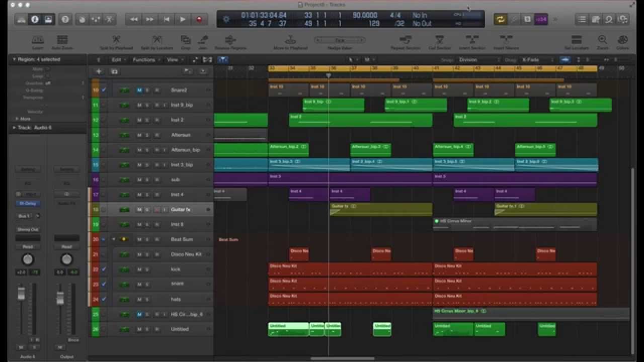Viewport: 644px width, 362px height.
Task: Open the Colors palette
Action: pos(622,42)
